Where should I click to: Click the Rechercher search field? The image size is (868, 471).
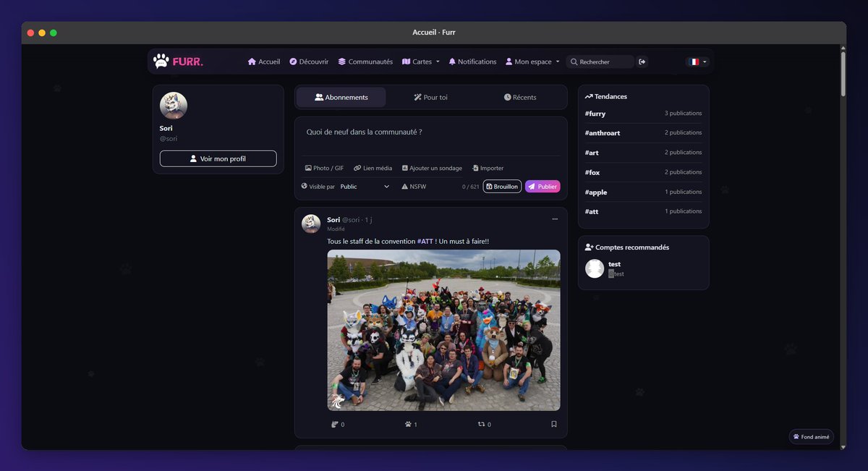(x=600, y=61)
